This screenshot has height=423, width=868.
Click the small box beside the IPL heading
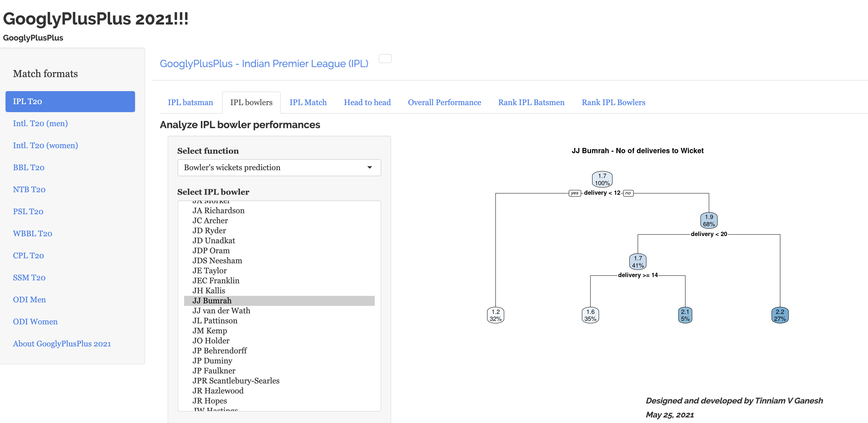[x=385, y=59]
